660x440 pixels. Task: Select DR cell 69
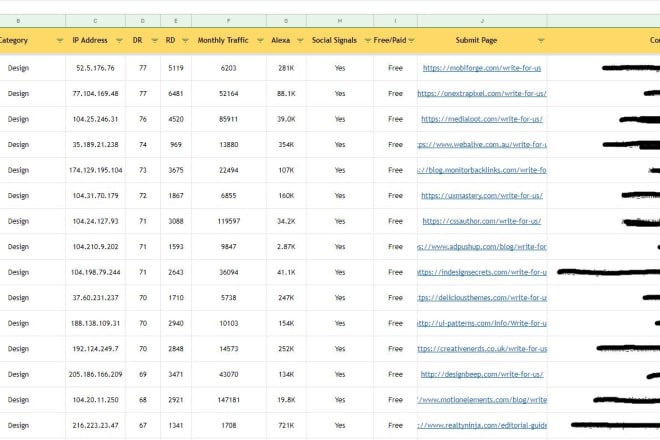click(143, 374)
